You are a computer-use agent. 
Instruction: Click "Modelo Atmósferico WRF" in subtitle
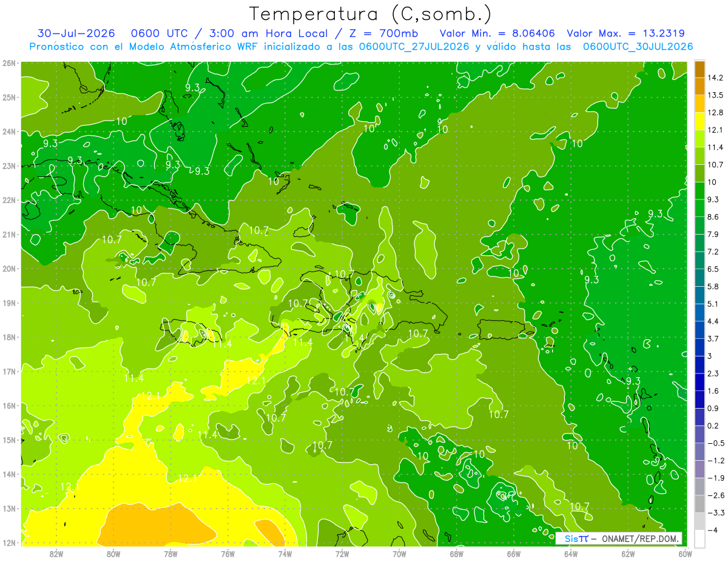pos(194,47)
